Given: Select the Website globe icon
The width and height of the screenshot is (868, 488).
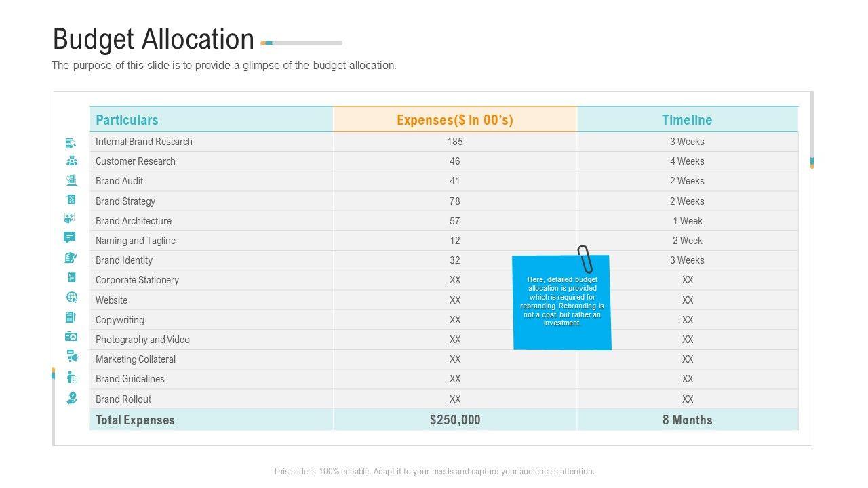Looking at the screenshot, I should tap(72, 298).
